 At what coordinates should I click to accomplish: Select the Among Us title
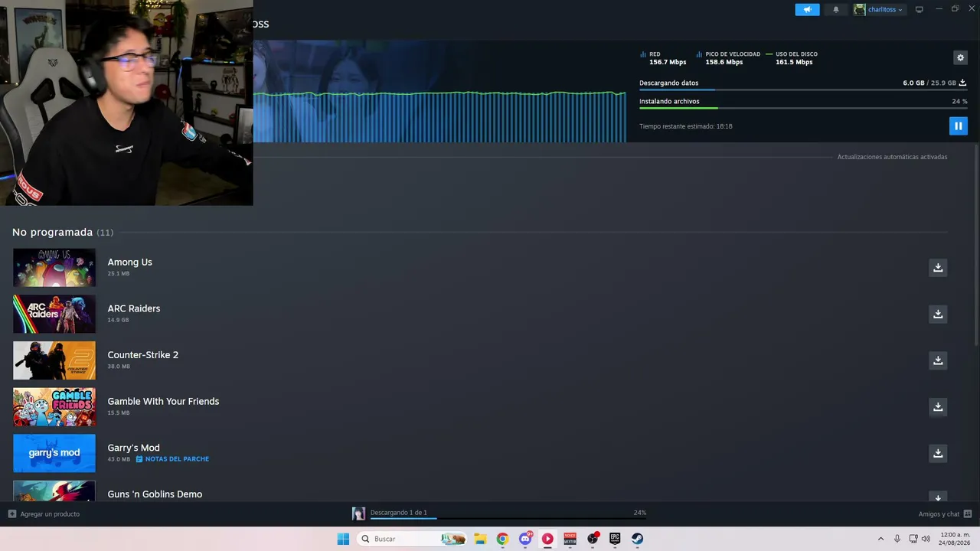(x=130, y=262)
